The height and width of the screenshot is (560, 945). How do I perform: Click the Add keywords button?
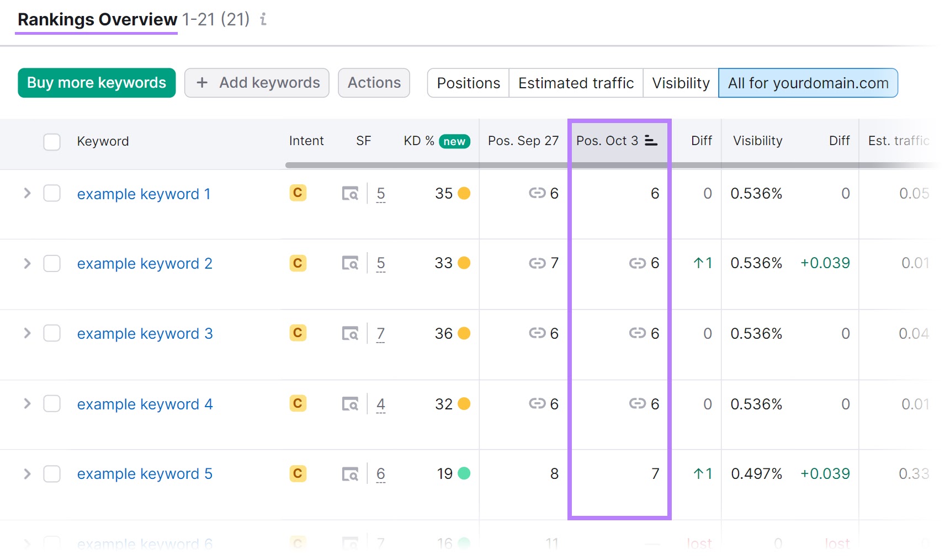click(257, 83)
